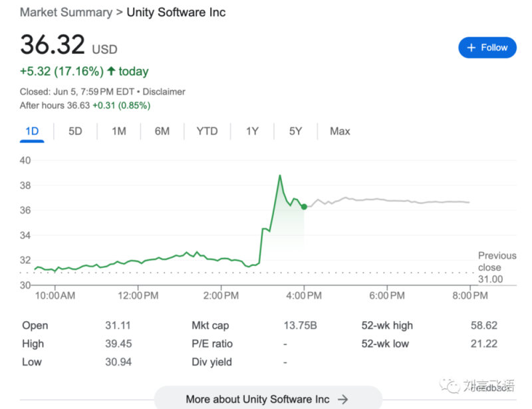This screenshot has width=532, height=409.
Task: Click the green up arrow beside today
Action: tap(111, 71)
